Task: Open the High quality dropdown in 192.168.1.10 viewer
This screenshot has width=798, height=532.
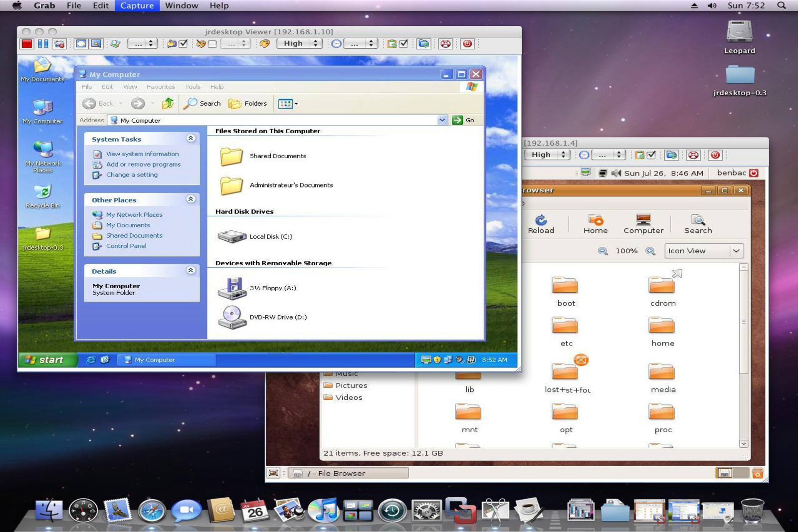Action: tap(299, 44)
